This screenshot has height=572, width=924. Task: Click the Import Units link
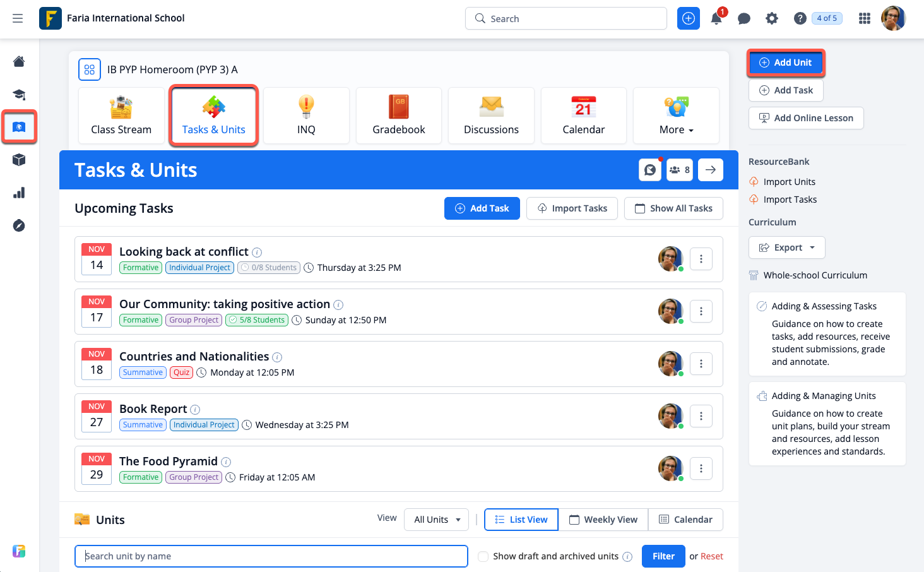click(x=789, y=182)
